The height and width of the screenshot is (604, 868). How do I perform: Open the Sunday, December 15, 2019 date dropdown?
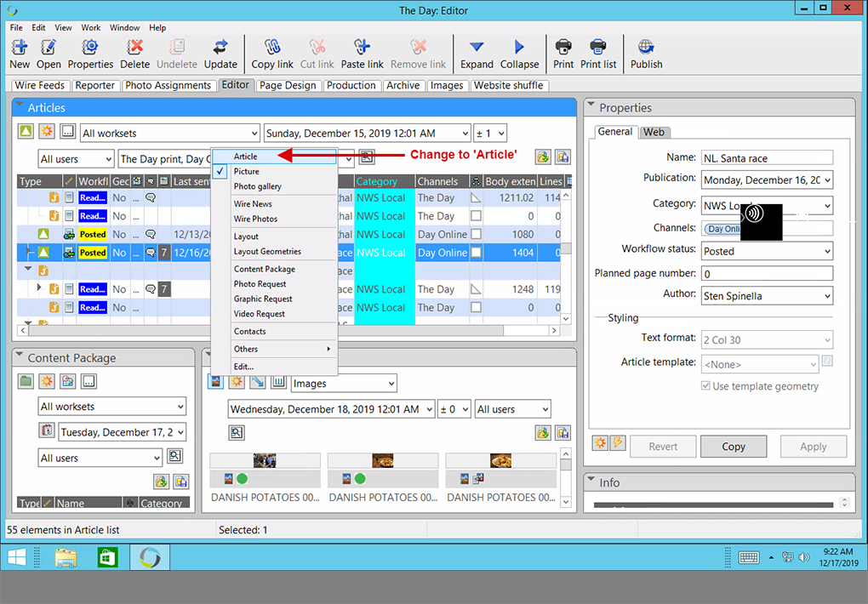(x=367, y=134)
